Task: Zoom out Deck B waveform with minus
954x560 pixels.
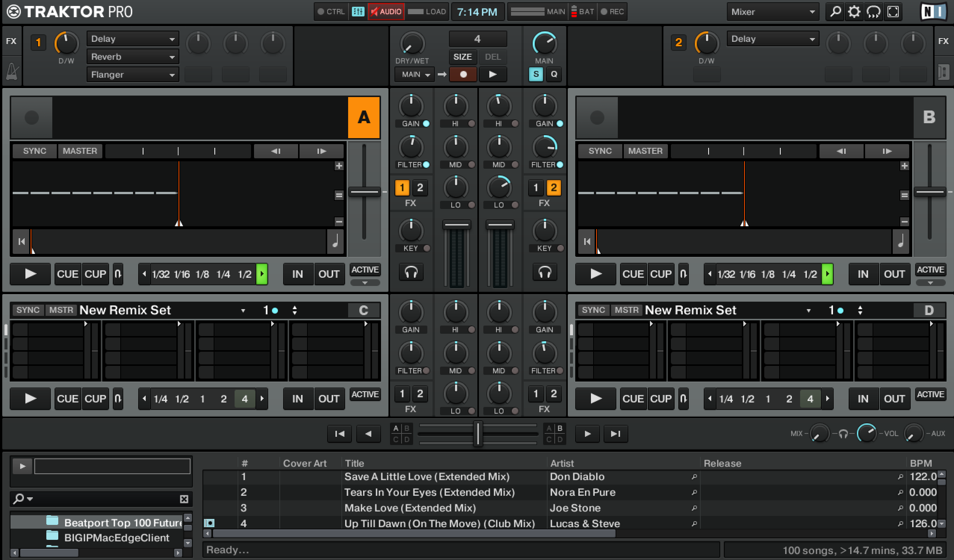Action: click(x=904, y=222)
